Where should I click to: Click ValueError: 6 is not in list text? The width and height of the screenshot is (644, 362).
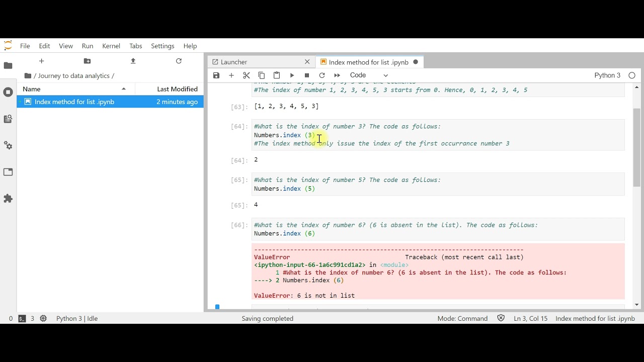(x=304, y=296)
